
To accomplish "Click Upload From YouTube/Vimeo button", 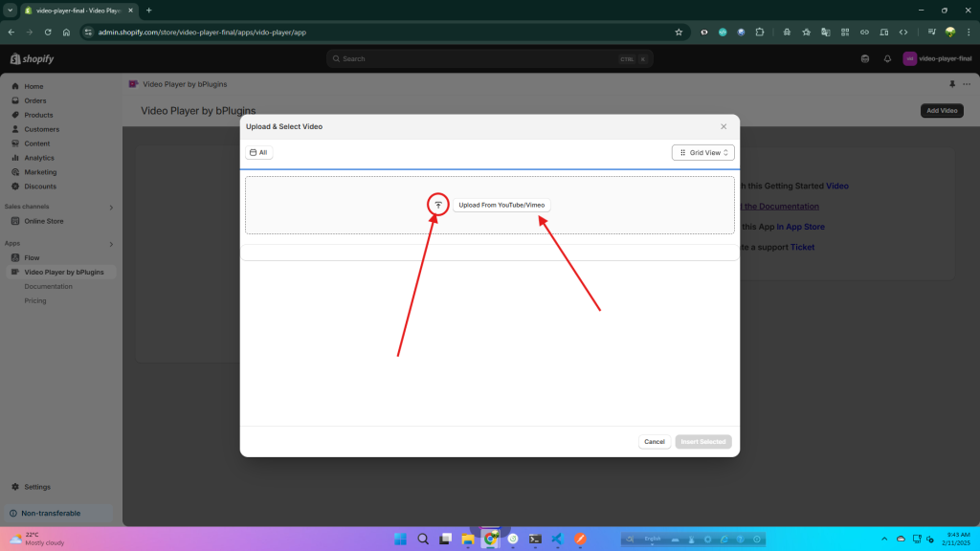I will [501, 205].
